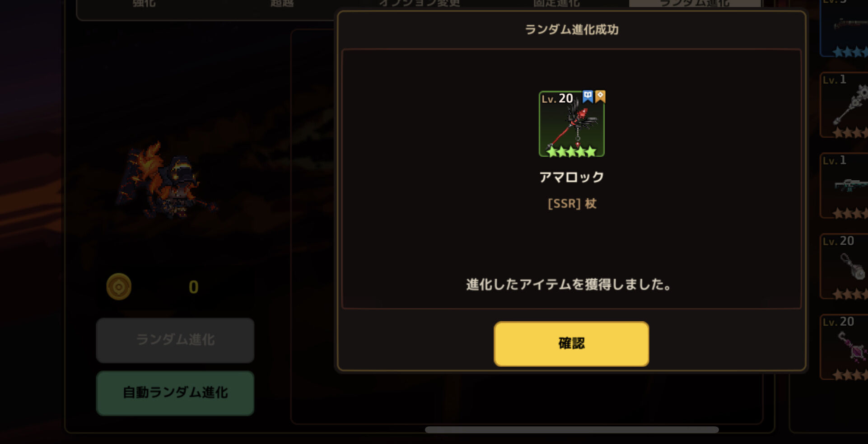Open the オプション変更 tab
Screen dimensions: 868x444
420,4
